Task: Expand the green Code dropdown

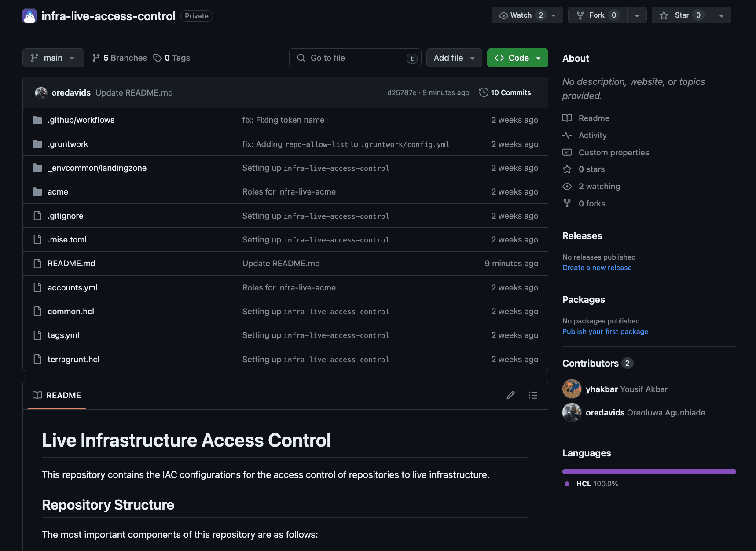Action: pos(517,58)
